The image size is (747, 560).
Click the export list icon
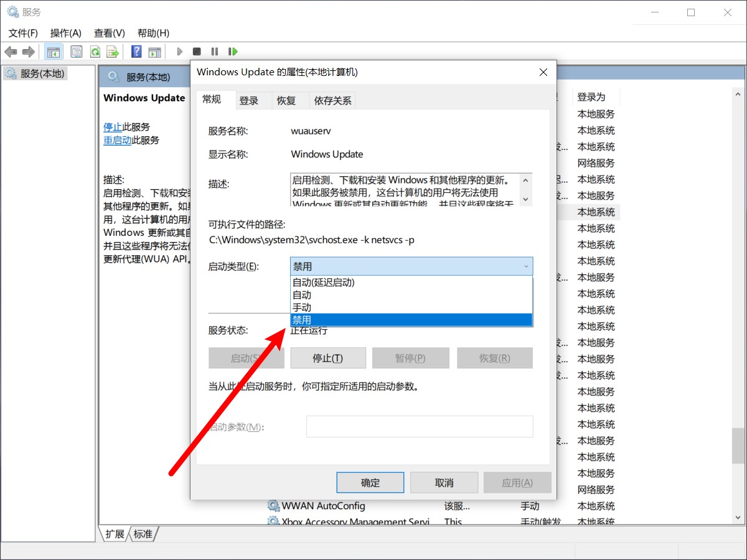click(113, 51)
